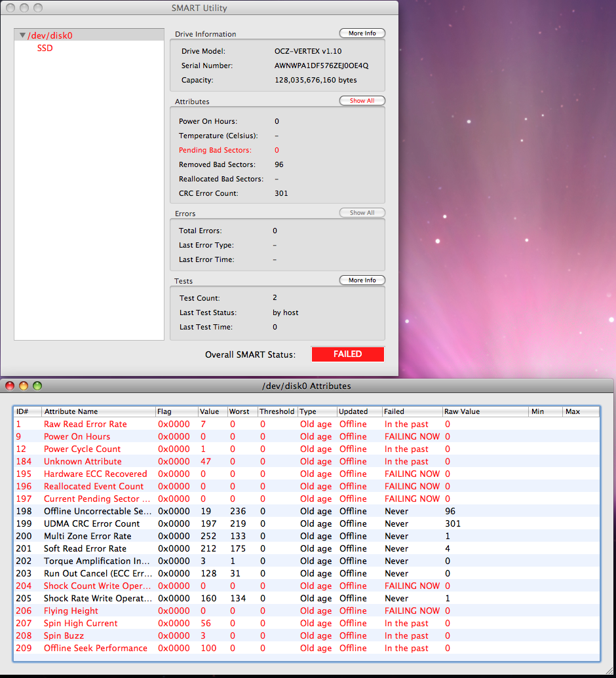Click the CRC Error Count label
Image resolution: width=616 pixels, height=678 pixels.
(208, 193)
